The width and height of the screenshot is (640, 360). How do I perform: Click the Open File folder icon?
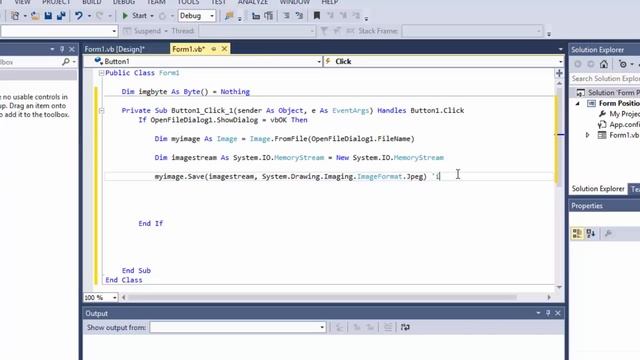tap(35, 16)
